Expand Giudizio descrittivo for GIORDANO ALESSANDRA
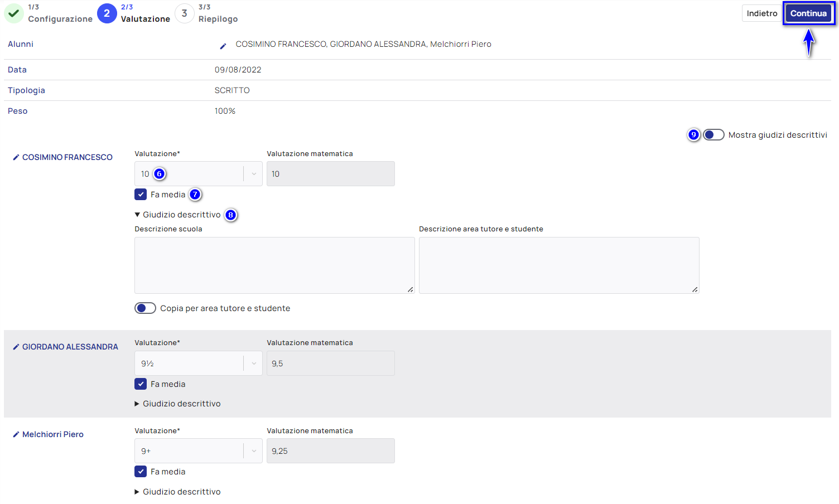This screenshot has height=504, width=839. (177, 404)
